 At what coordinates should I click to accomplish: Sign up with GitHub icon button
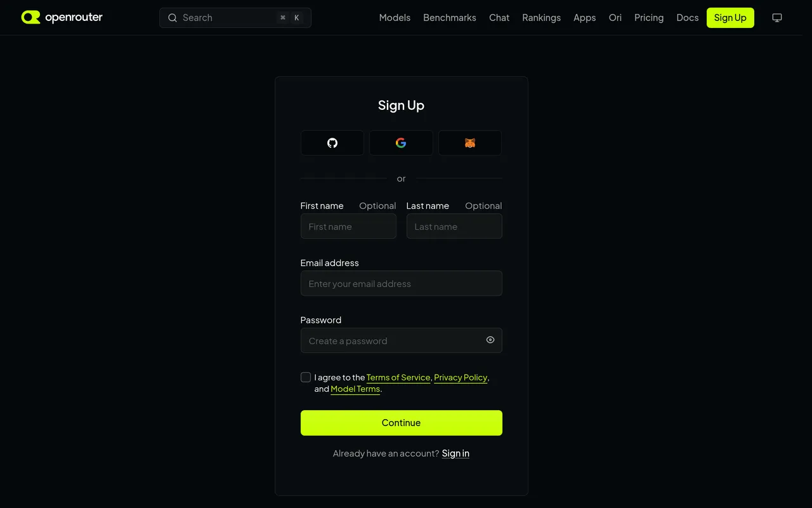point(332,143)
